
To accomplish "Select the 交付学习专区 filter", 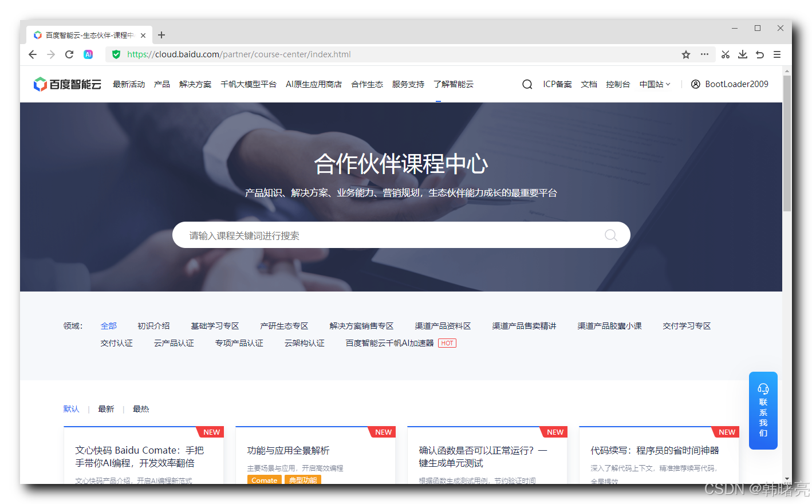I will (687, 326).
